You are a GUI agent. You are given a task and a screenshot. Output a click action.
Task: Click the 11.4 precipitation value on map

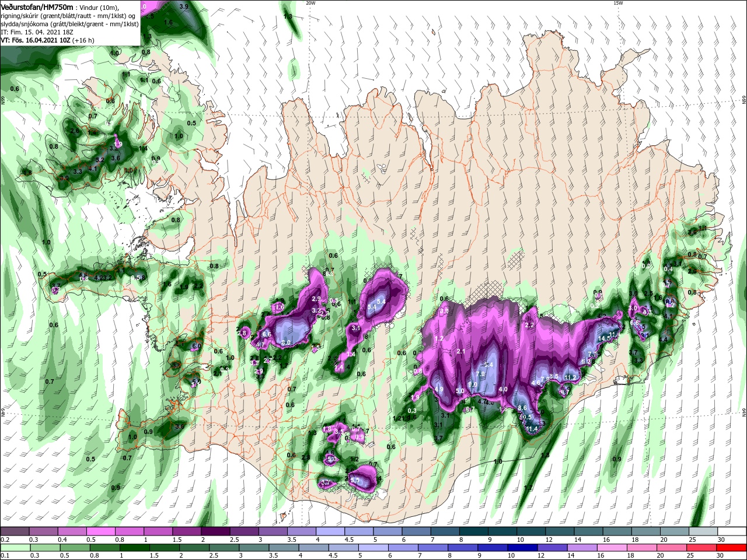click(x=532, y=429)
